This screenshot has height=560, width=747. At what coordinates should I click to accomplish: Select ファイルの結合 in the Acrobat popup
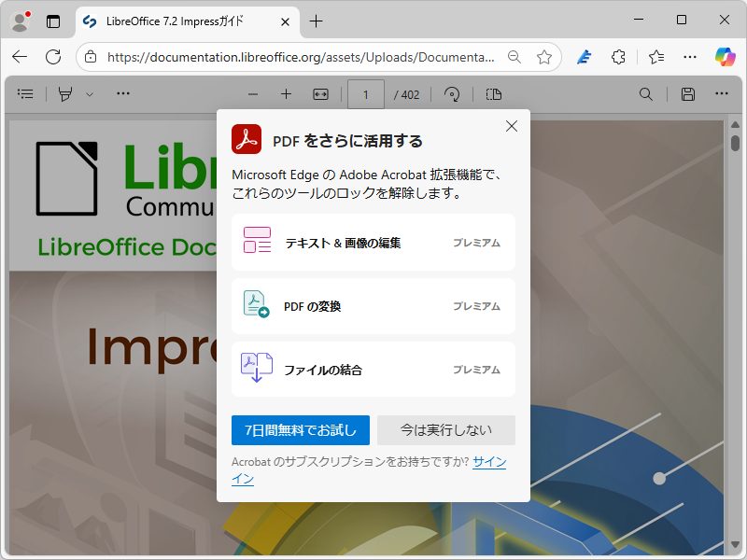[373, 369]
